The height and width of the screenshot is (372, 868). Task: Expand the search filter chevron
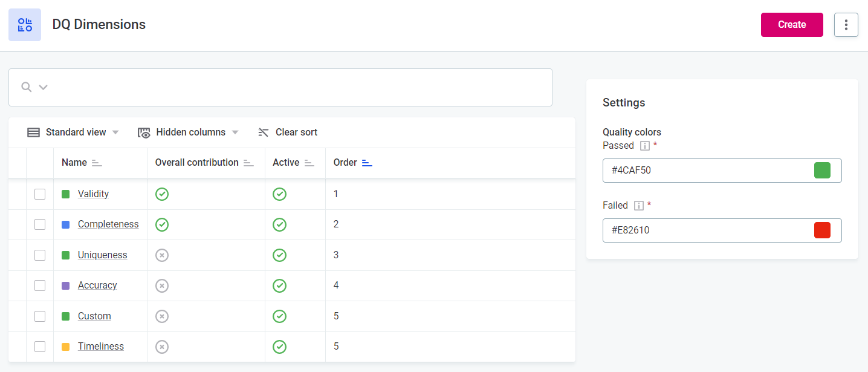click(x=43, y=87)
